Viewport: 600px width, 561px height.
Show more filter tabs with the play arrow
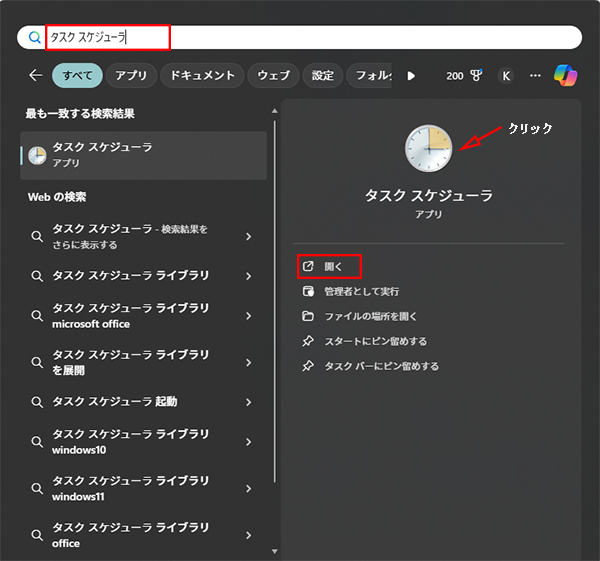click(x=411, y=76)
